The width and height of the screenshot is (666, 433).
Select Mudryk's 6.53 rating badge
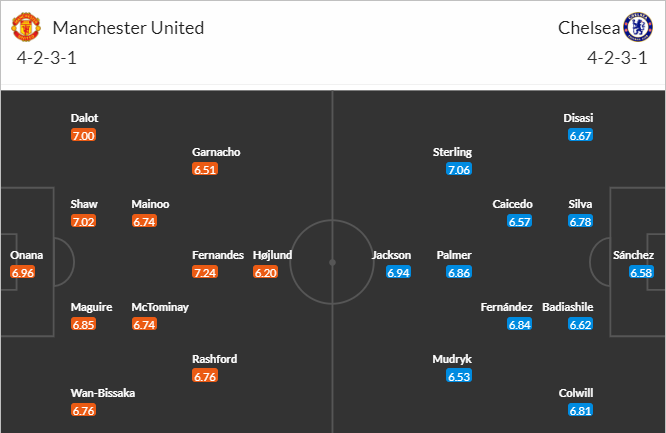(459, 376)
